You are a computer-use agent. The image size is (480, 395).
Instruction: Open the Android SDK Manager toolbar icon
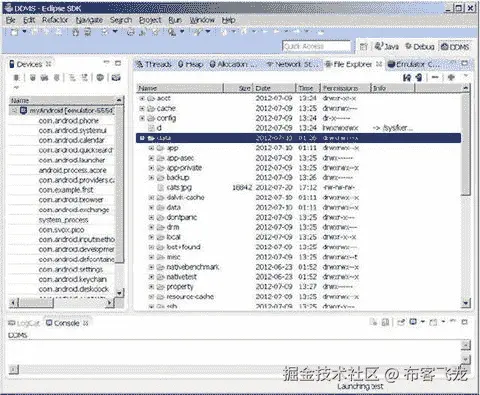pos(76,32)
